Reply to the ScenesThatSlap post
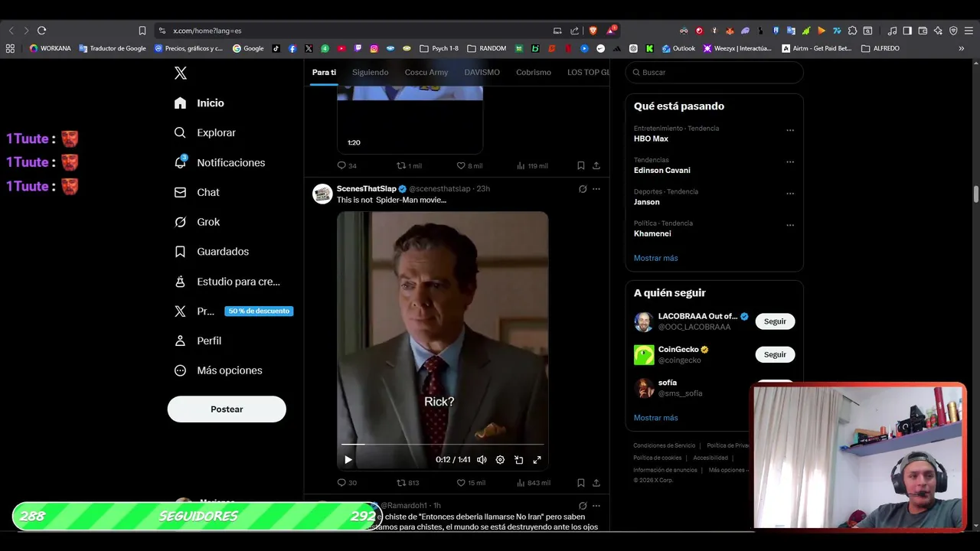 (x=347, y=483)
